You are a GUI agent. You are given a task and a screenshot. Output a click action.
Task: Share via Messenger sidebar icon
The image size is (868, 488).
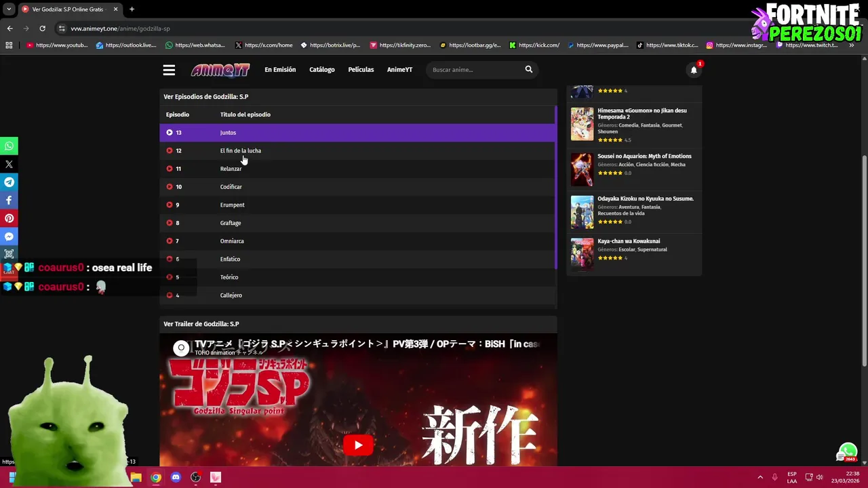coord(9,237)
